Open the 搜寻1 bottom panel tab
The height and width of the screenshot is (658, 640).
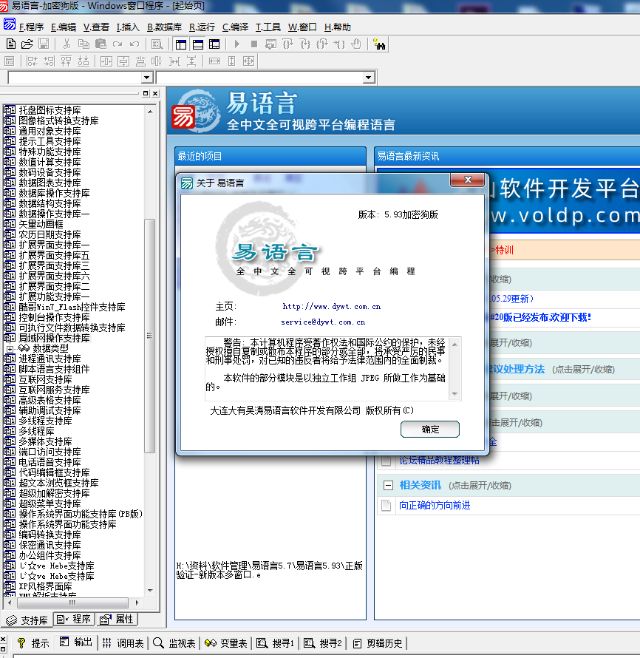[x=275, y=643]
